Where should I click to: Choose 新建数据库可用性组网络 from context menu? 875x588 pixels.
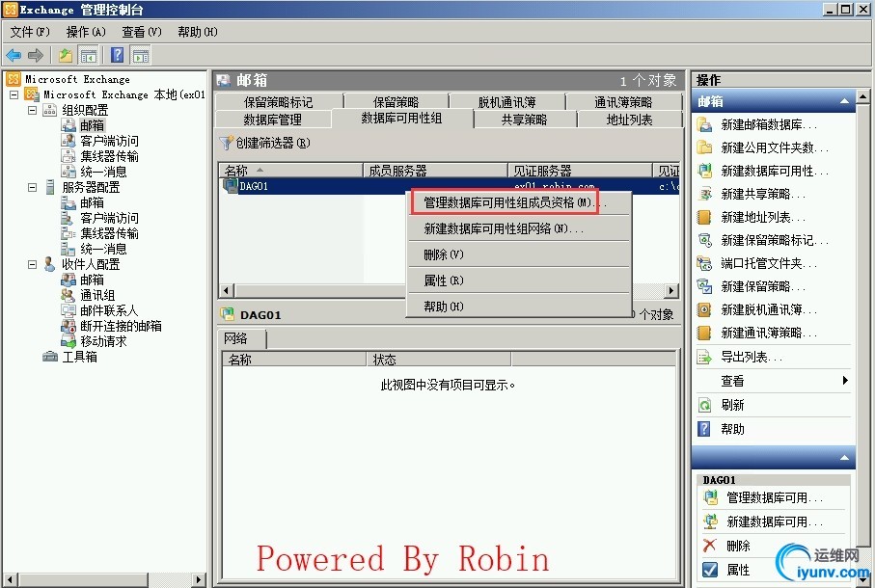tap(520, 228)
